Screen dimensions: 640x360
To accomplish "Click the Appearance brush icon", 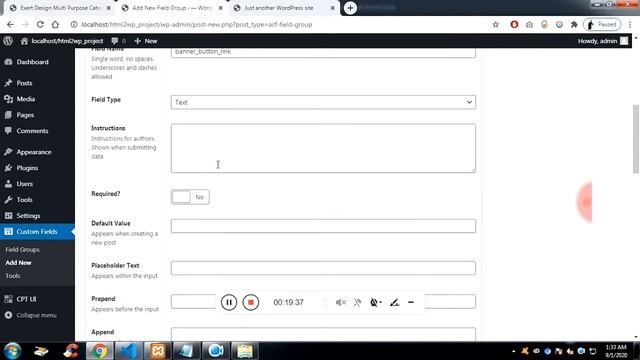I will 8,152.
